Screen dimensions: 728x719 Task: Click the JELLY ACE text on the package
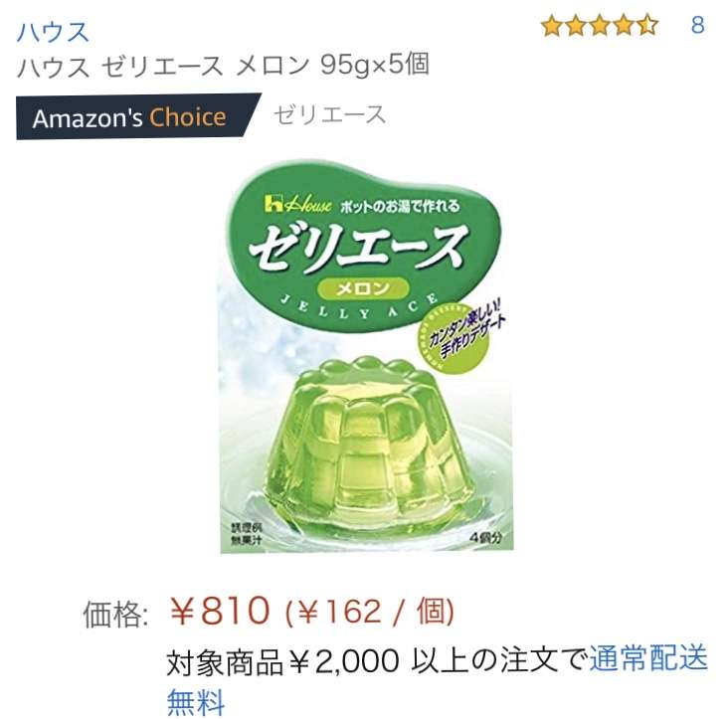360,306
